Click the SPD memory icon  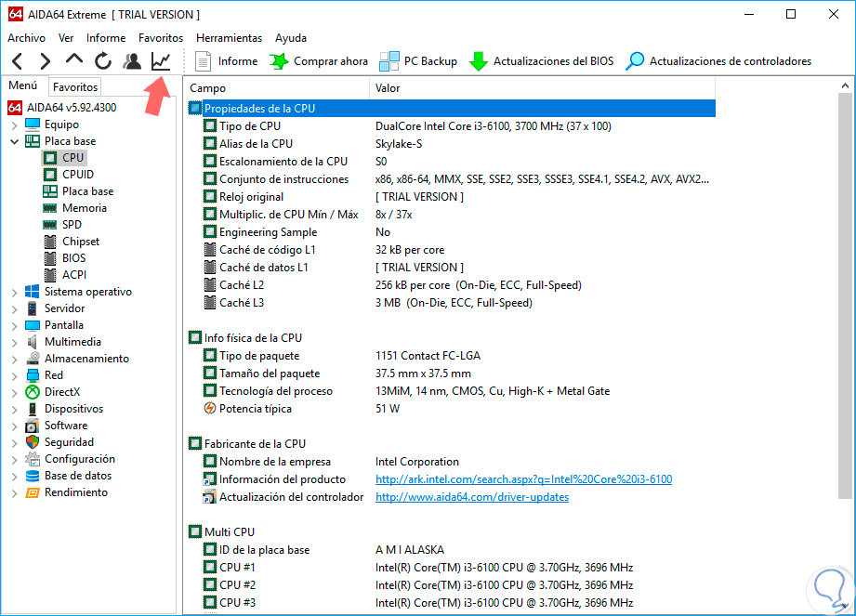(x=49, y=225)
